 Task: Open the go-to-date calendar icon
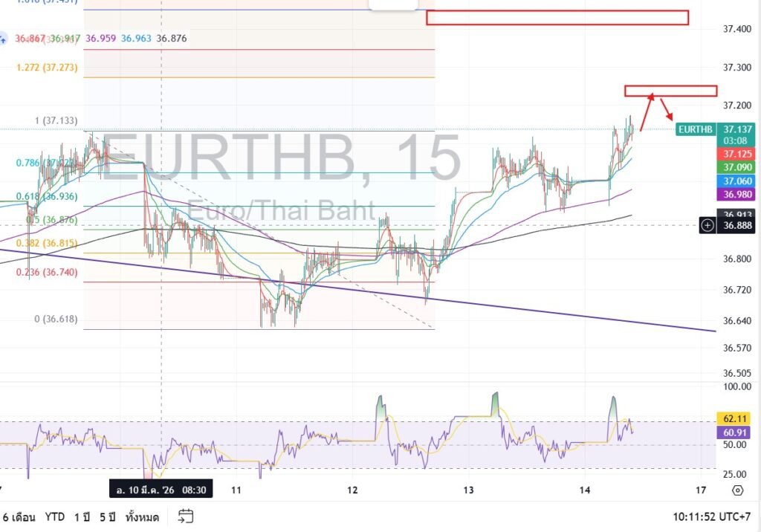tap(186, 516)
